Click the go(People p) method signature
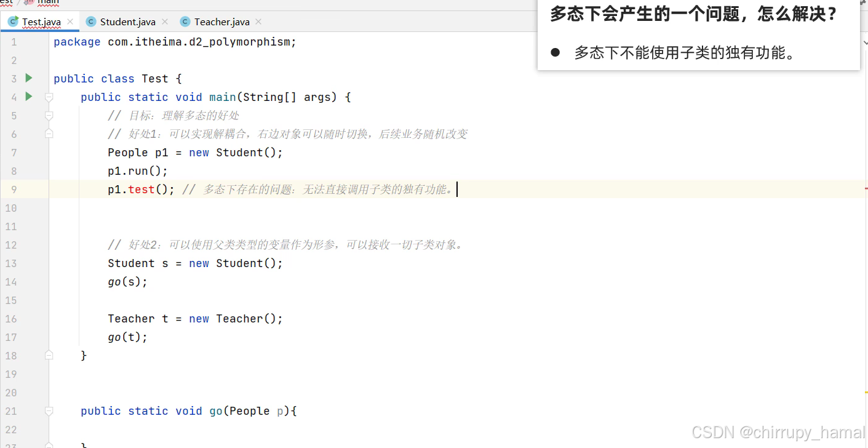This screenshot has width=868, height=448. 189,411
